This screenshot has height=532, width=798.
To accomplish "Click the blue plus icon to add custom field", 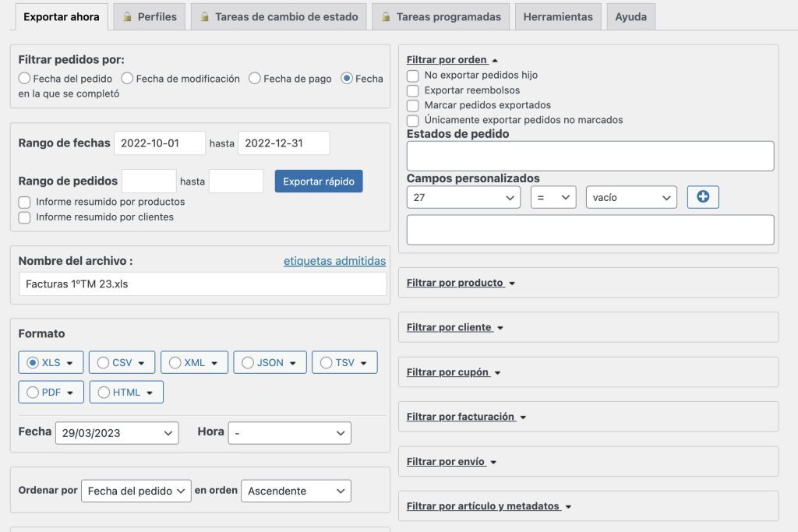I will [x=703, y=198].
